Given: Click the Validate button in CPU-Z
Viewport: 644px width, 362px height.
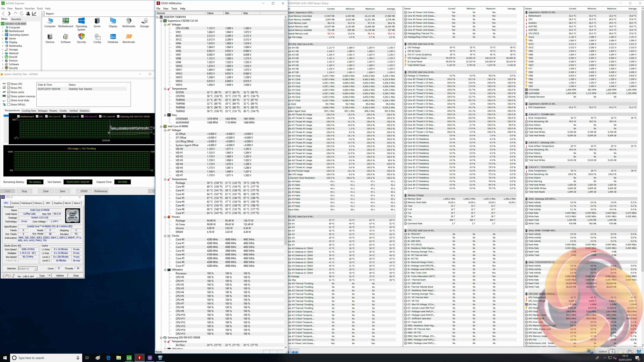Looking at the screenshot, I should (x=60, y=276).
